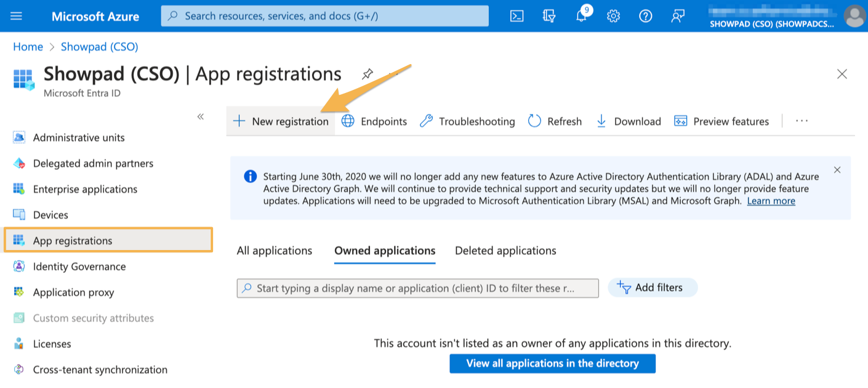Close the App registrations blade
This screenshot has height=388, width=868.
(842, 75)
